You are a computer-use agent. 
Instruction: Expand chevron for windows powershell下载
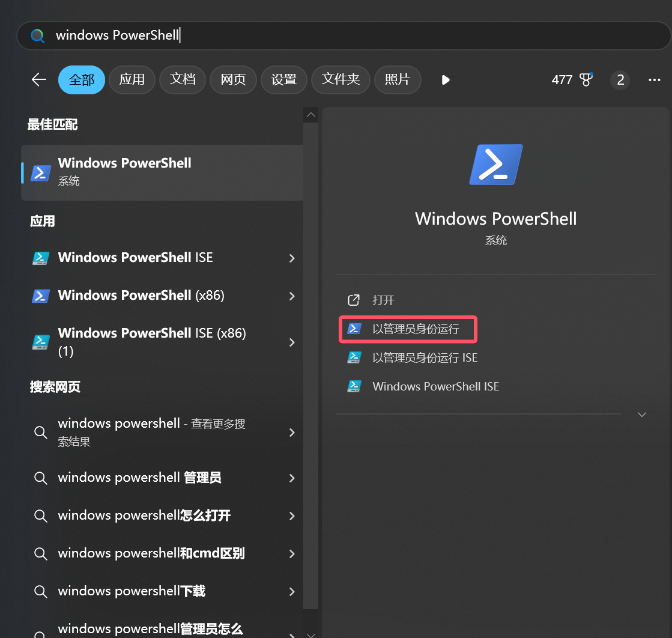(x=292, y=592)
